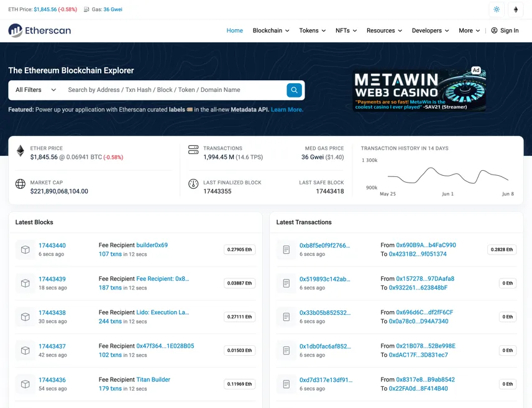Click the MetaWin Web3 Casino ad banner
This screenshot has height=408, width=532.
(x=420, y=89)
